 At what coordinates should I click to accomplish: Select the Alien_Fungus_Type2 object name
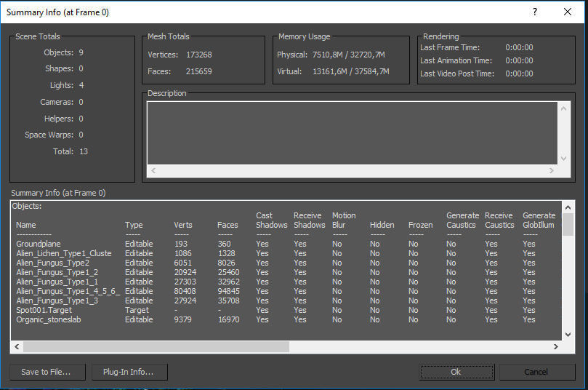53,263
